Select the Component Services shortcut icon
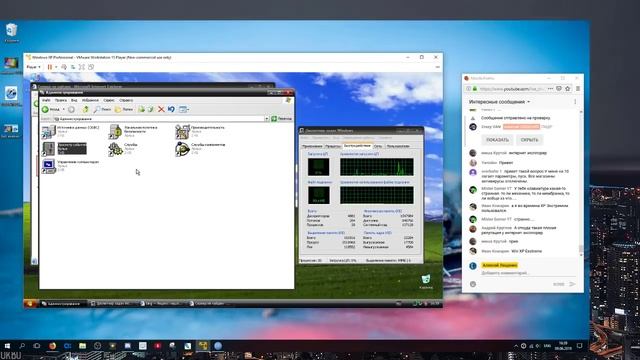 click(182, 149)
